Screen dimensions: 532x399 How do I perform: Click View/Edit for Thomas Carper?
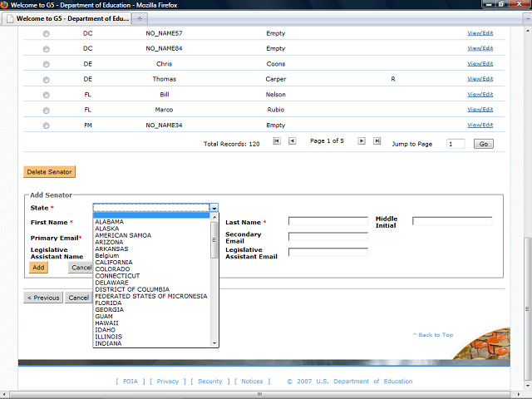[x=480, y=80]
